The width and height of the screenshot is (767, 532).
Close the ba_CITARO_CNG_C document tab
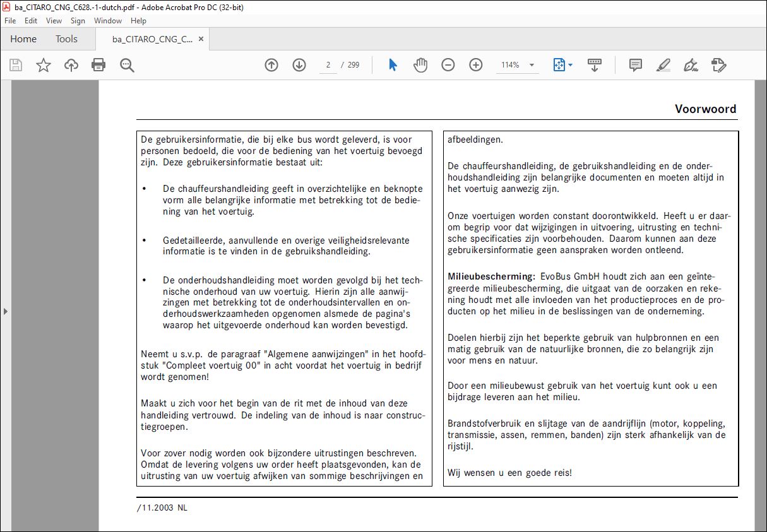point(201,39)
